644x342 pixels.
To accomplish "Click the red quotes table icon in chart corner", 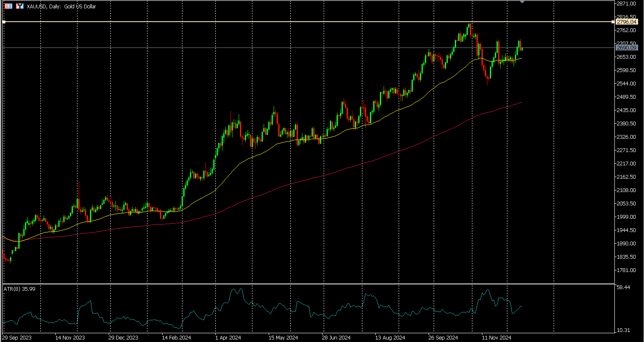I will (8, 6).
